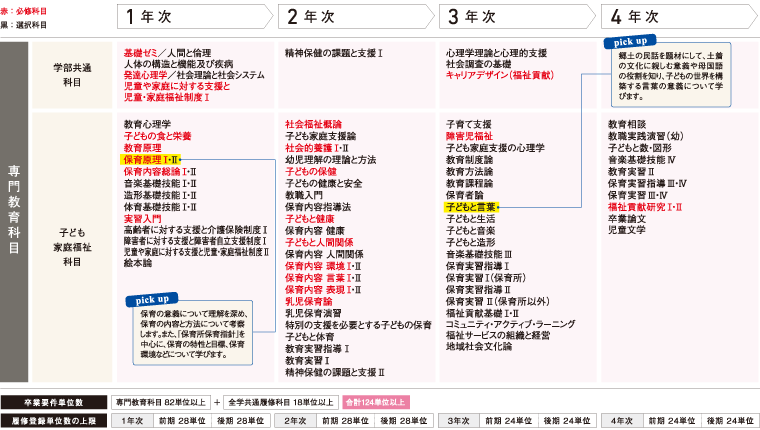The image size is (760, 430).
Task: Click 実習入門 course text
Action: [142, 219]
